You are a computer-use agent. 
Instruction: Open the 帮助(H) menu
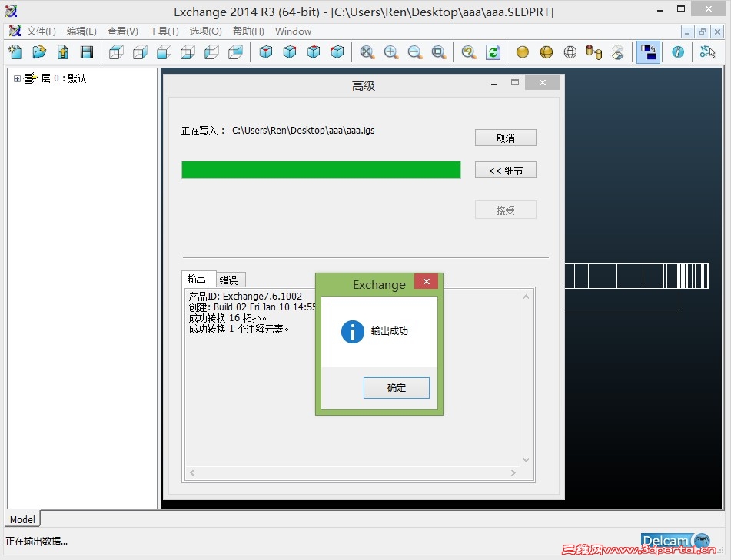click(x=248, y=31)
